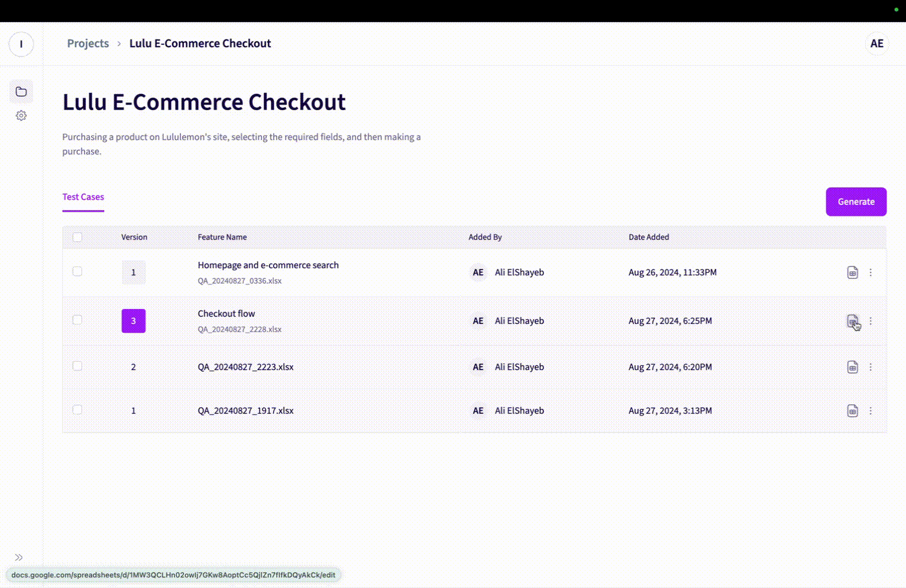
Task: Check the QA_20240827_2223.xlsx row checkbox
Action: coord(77,366)
